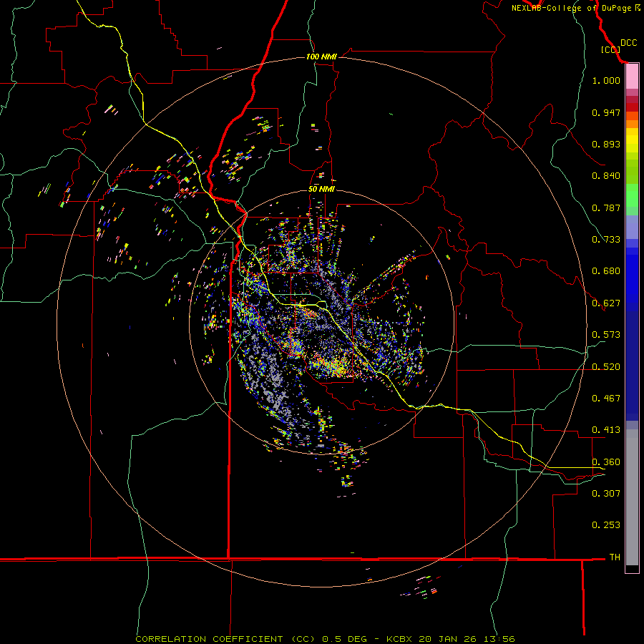Click the 0.467 legend value
Screen dimensions: 644x644
coord(606,399)
